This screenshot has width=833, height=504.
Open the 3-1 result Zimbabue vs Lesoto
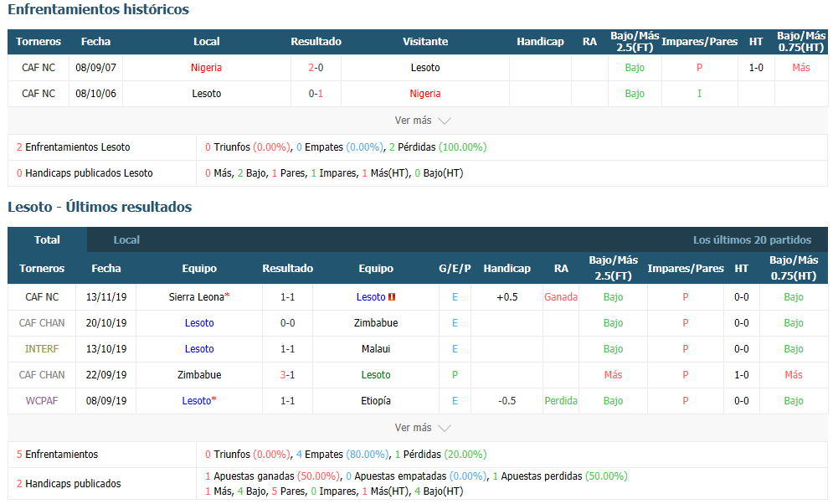click(287, 375)
